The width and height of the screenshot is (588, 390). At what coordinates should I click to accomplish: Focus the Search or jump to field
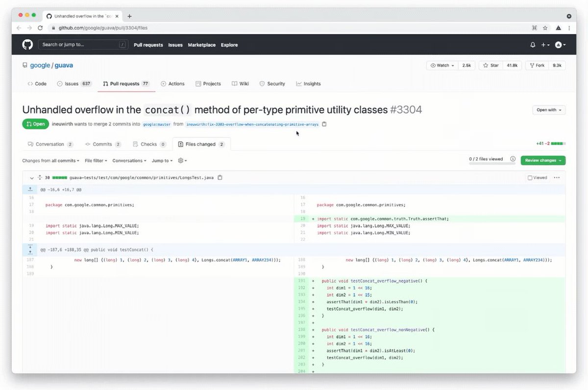(x=83, y=45)
